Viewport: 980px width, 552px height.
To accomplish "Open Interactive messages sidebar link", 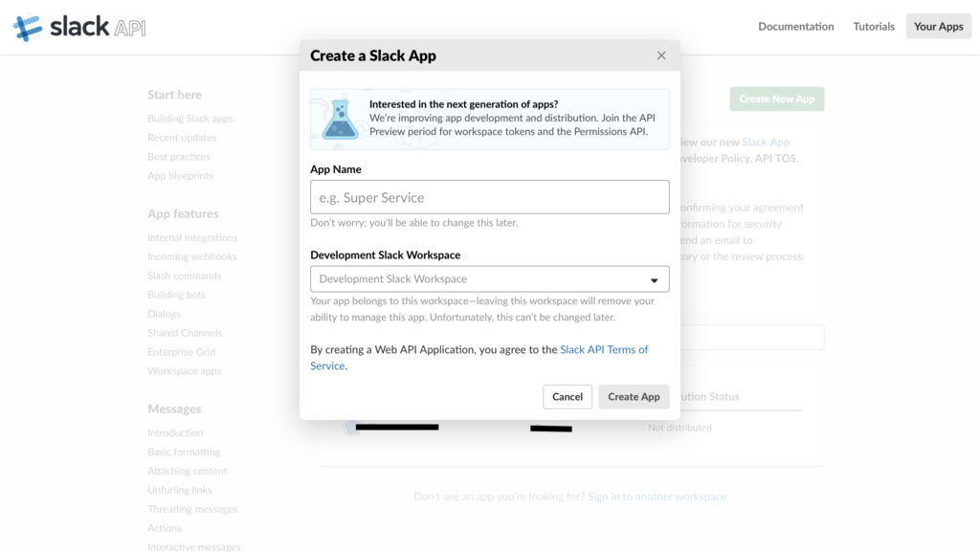I will [193, 546].
